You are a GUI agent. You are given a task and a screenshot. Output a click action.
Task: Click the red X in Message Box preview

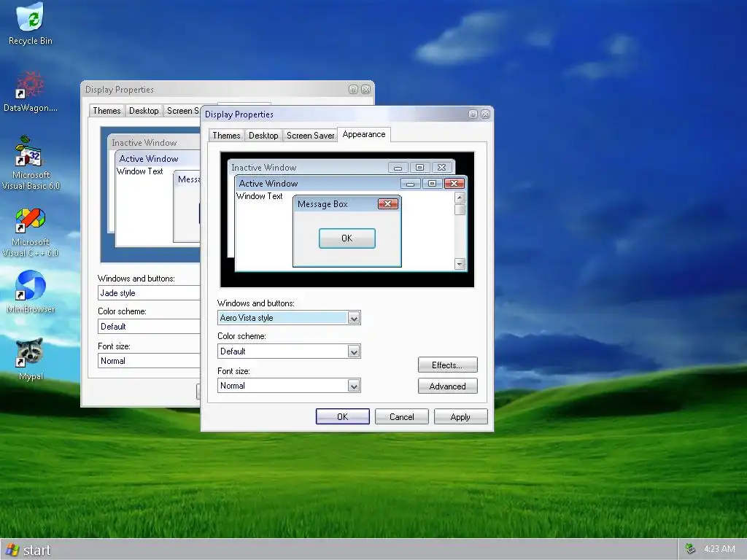pos(388,204)
